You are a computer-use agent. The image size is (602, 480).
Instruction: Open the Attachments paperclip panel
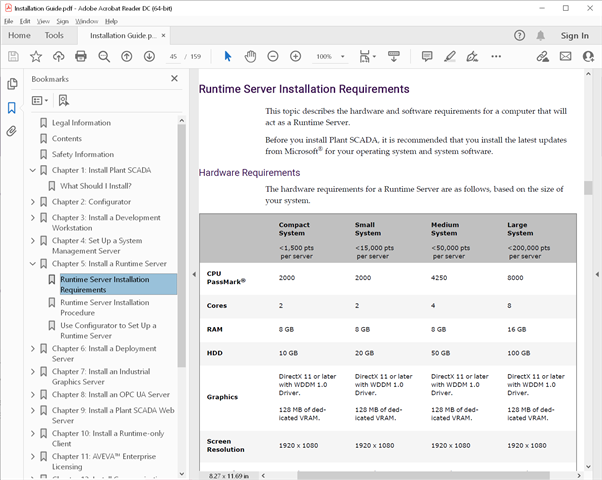[x=12, y=131]
